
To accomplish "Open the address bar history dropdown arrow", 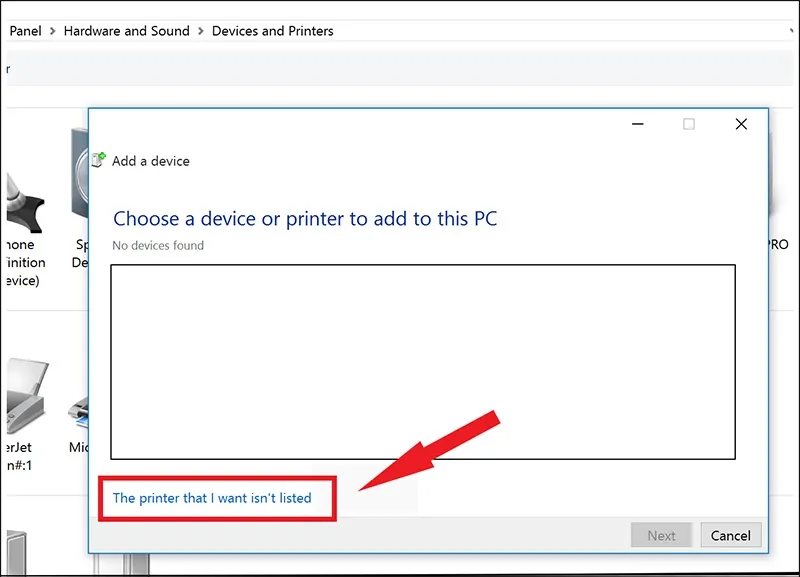I will [791, 31].
